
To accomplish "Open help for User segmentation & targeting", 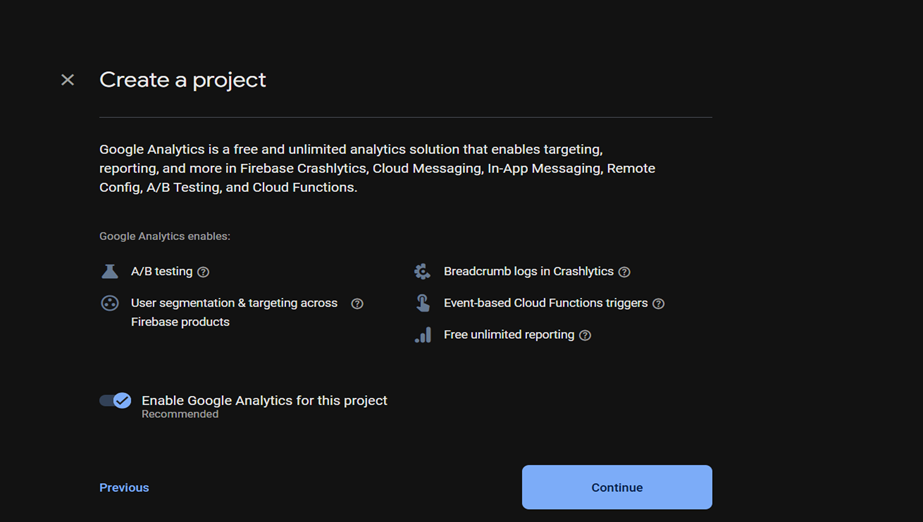I will pos(357,304).
